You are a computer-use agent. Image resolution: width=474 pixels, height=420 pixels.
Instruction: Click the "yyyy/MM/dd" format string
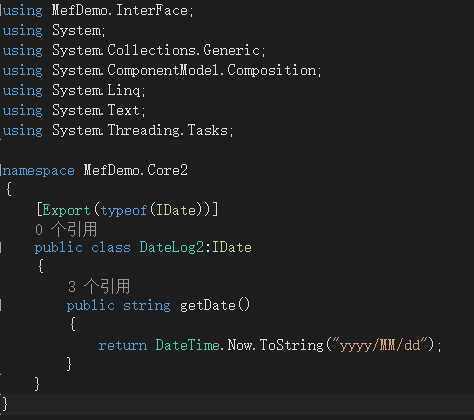(x=380, y=345)
